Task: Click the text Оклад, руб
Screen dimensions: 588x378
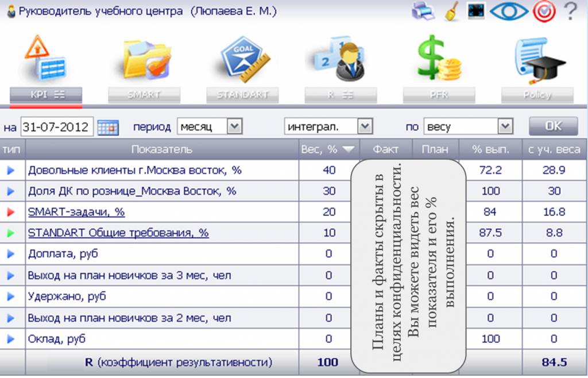Action: click(57, 339)
